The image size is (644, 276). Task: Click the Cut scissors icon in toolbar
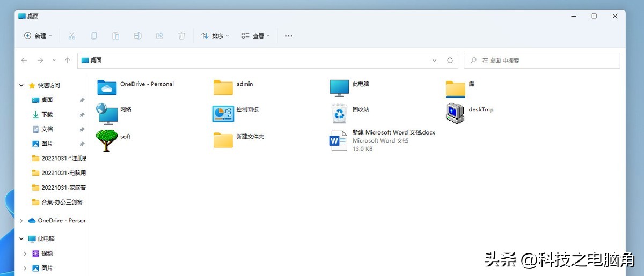[x=71, y=36]
